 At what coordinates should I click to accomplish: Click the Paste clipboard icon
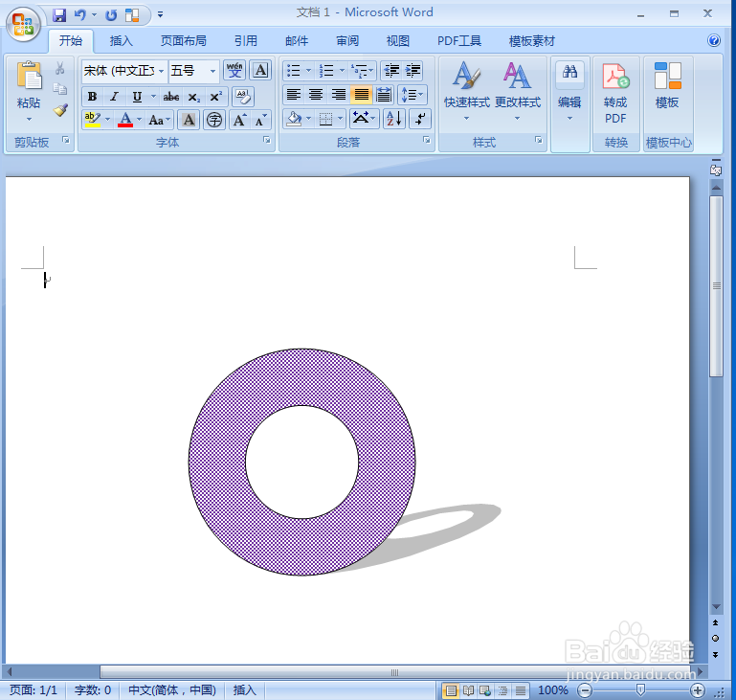29,76
